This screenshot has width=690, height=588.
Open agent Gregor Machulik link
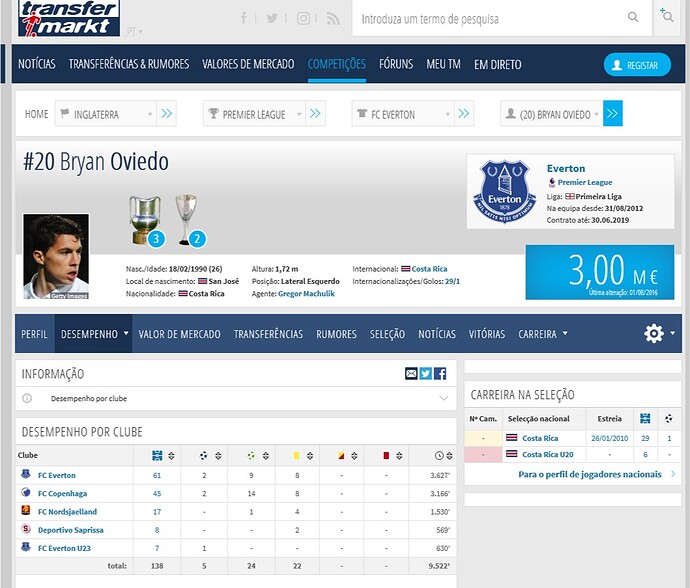306,294
